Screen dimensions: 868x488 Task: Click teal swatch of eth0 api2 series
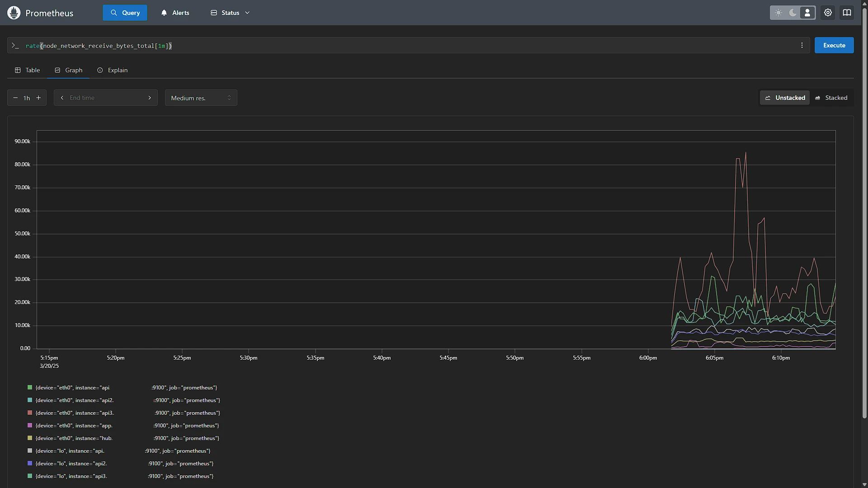click(30, 400)
